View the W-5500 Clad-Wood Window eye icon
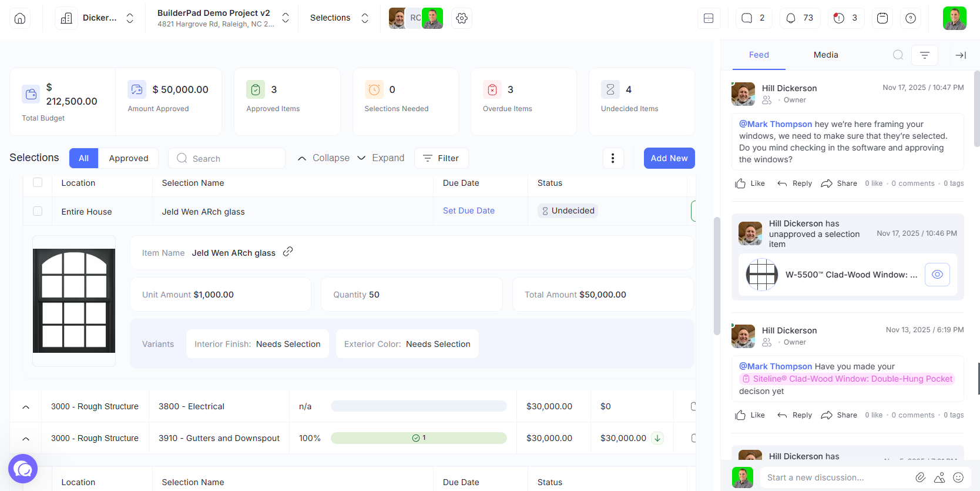Screen dimensions: 980x491 click(x=937, y=275)
